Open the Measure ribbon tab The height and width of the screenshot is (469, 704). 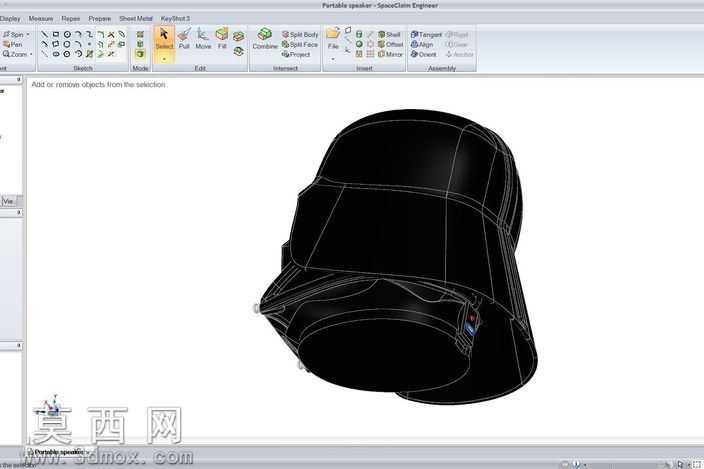coord(41,18)
